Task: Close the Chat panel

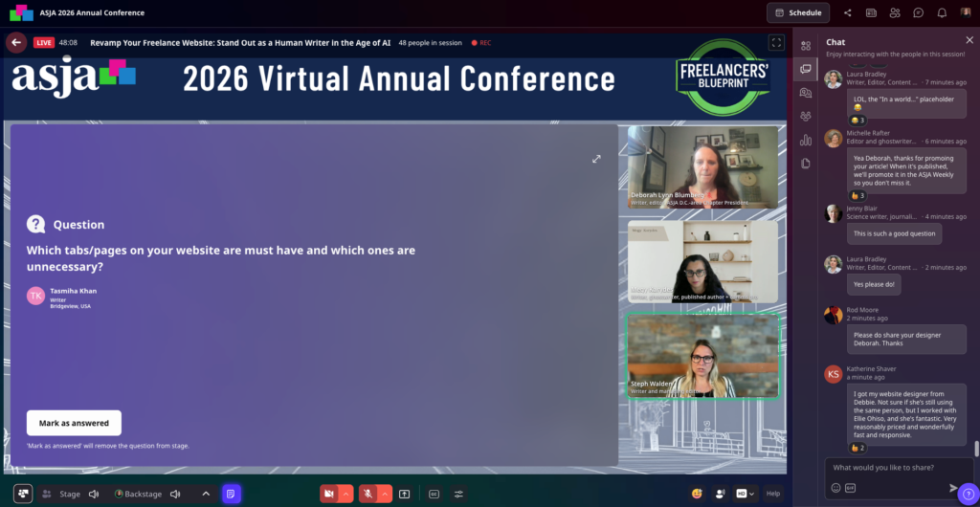Action: click(969, 40)
